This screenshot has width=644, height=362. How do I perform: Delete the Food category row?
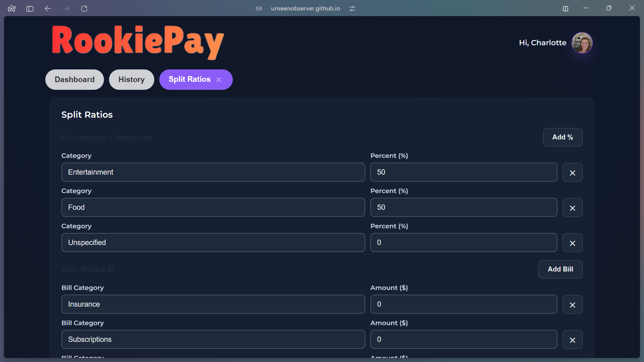(572, 208)
